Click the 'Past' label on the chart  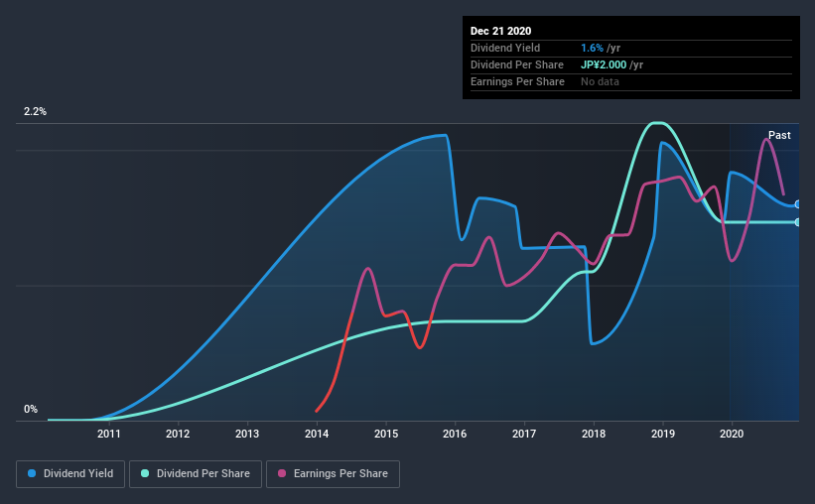[x=779, y=136]
